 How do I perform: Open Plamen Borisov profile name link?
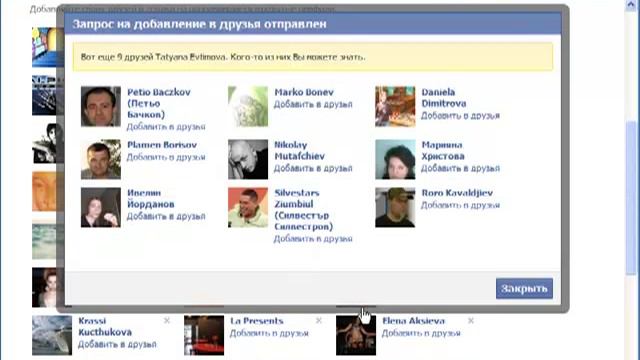(x=162, y=145)
